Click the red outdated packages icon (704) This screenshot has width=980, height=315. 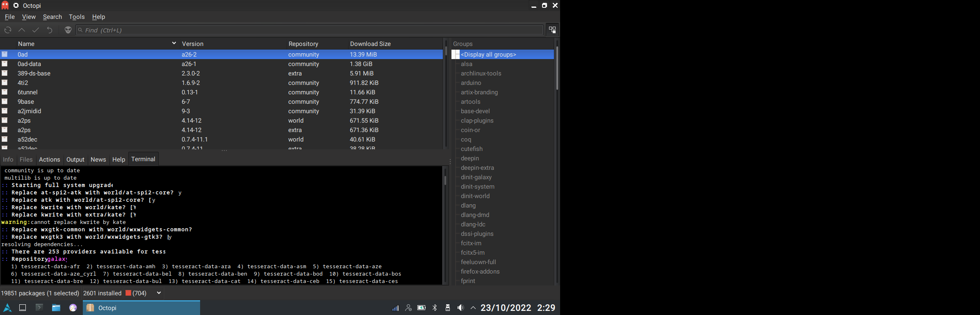tap(128, 293)
